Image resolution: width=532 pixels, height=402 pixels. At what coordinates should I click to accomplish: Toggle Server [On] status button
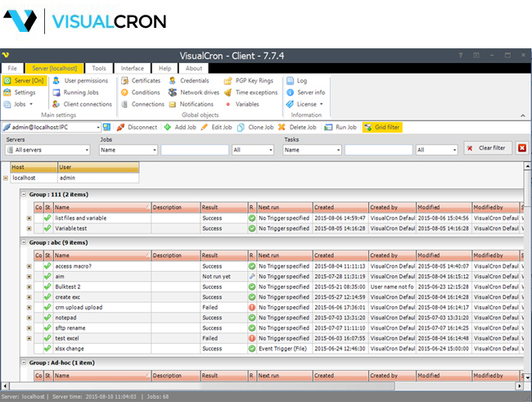pyautogui.click(x=24, y=81)
